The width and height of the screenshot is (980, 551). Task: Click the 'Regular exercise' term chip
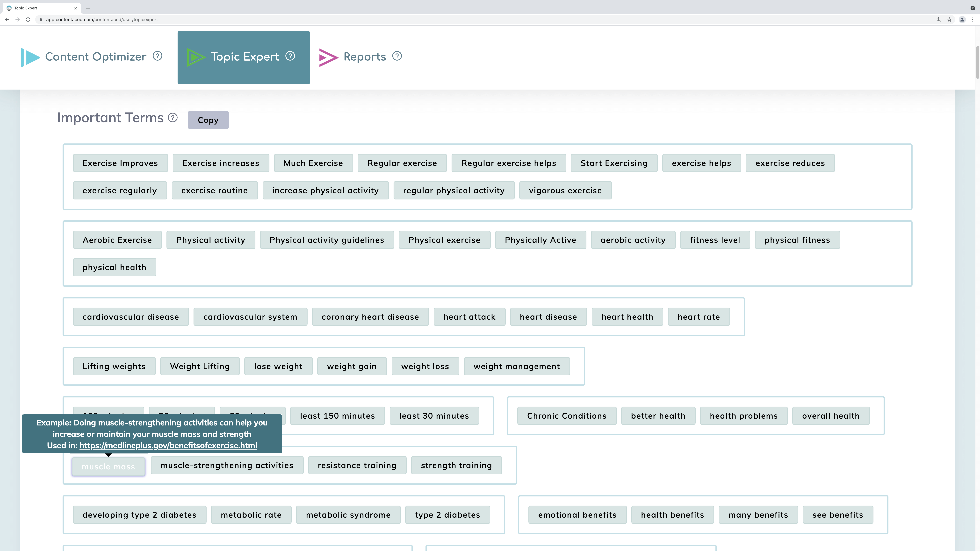402,163
